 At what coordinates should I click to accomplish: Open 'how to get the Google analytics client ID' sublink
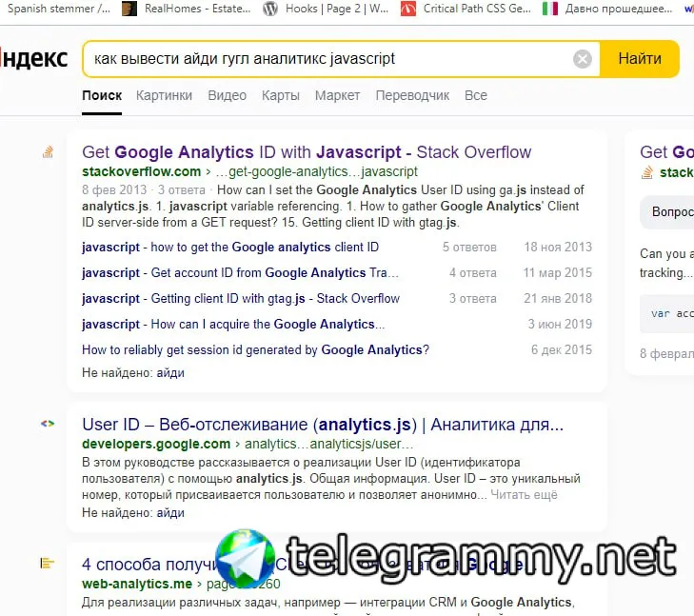click(230, 247)
